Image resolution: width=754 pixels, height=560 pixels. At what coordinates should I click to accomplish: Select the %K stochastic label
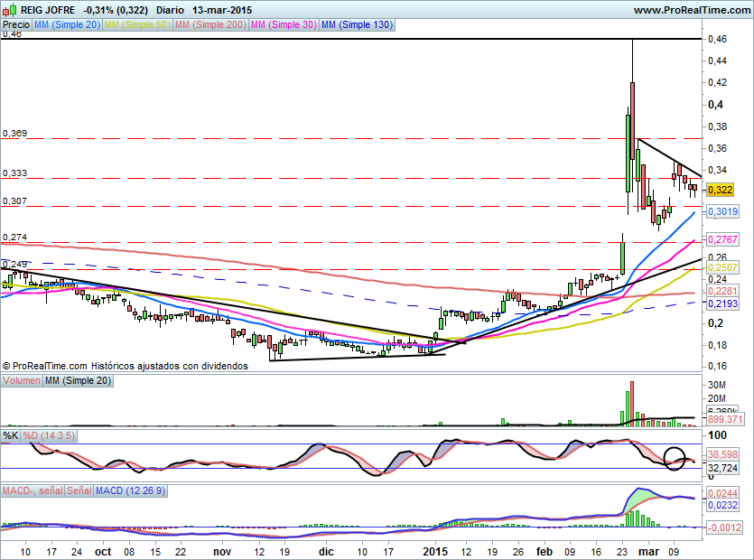(x=11, y=436)
